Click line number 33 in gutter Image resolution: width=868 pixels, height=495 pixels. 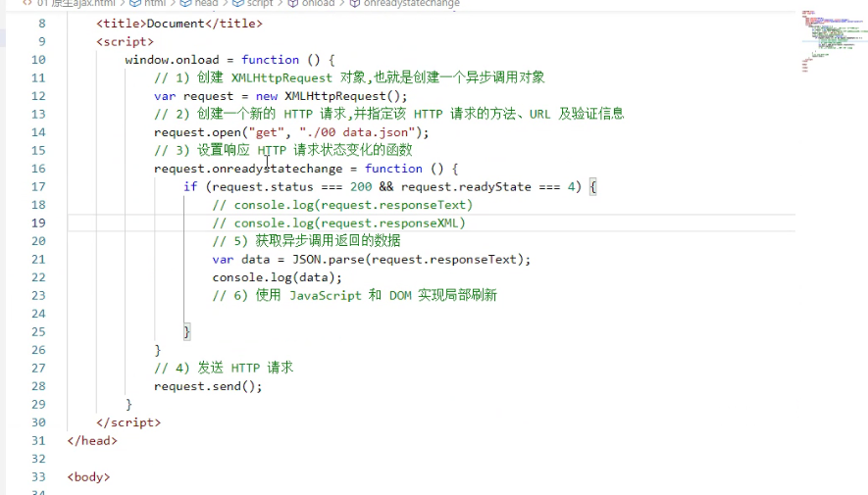pyautogui.click(x=38, y=476)
